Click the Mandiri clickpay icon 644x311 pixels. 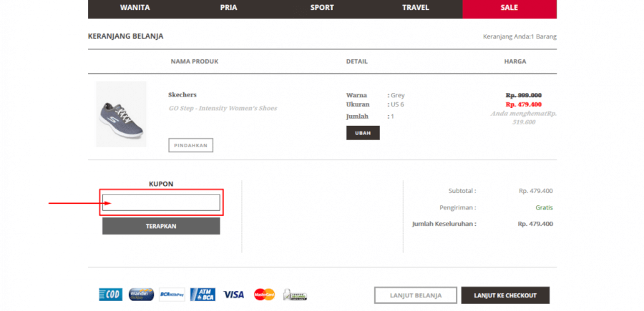141,295
